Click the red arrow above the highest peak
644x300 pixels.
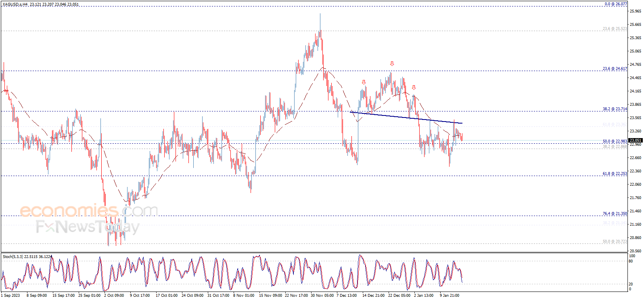coord(392,64)
